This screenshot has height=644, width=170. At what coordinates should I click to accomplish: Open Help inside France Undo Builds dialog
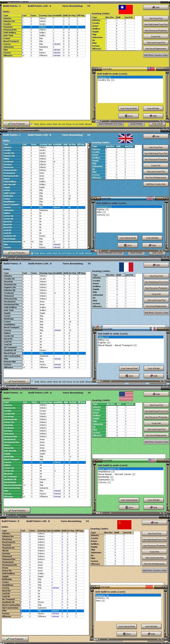[154, 376]
